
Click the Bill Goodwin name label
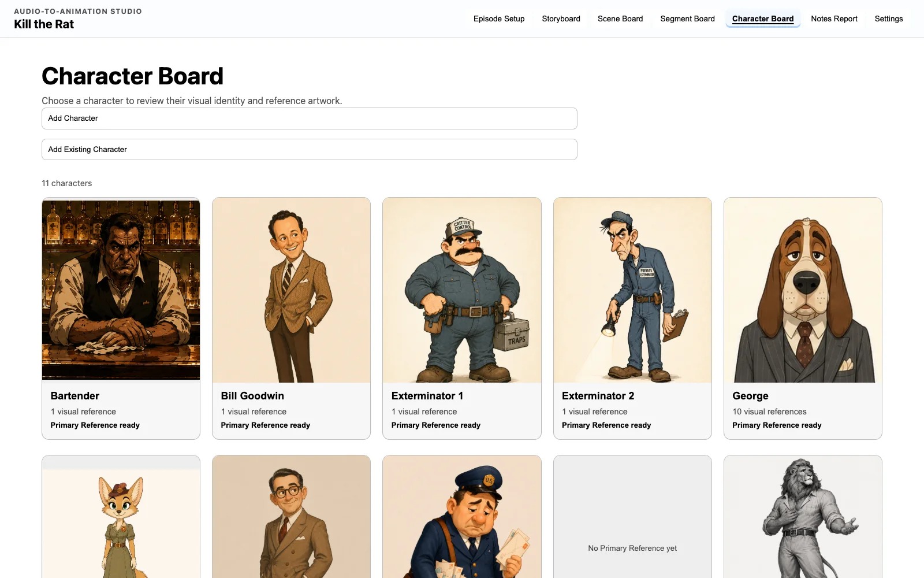[252, 396]
